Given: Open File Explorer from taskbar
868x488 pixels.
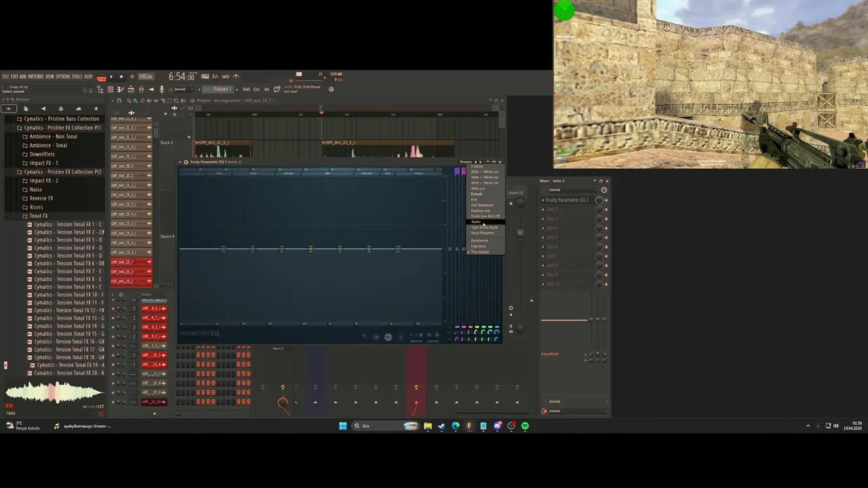Looking at the screenshot, I should coord(427,426).
